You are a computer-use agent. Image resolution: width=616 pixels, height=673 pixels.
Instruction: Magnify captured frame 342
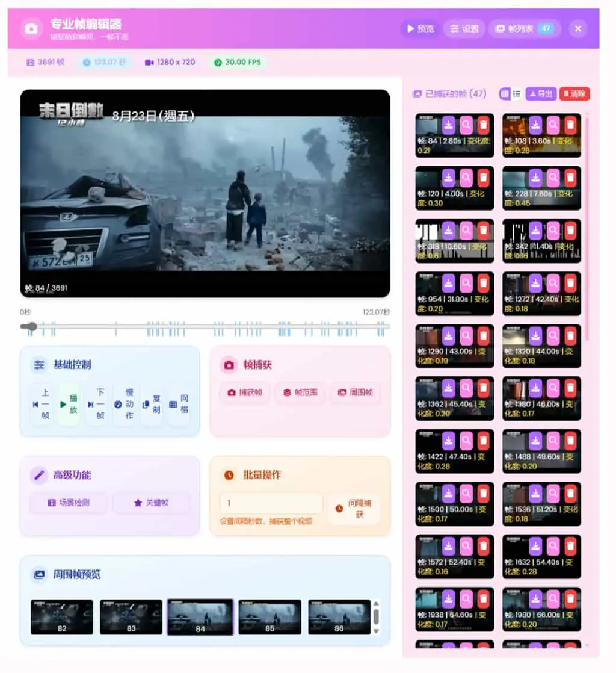pyautogui.click(x=553, y=231)
